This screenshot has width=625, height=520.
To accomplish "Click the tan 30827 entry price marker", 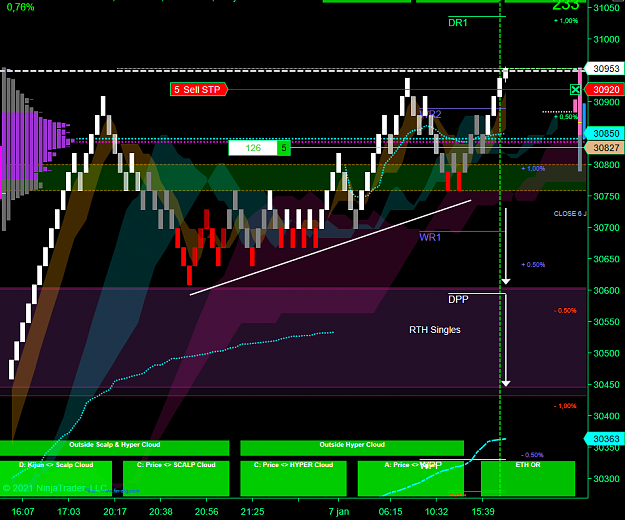I will tap(606, 148).
